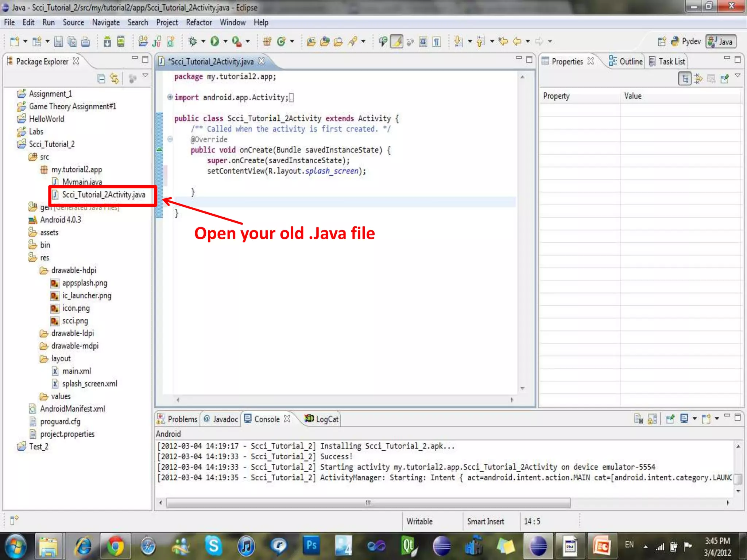Click the New Android JUnit test project icon

pyautogui.click(x=157, y=42)
